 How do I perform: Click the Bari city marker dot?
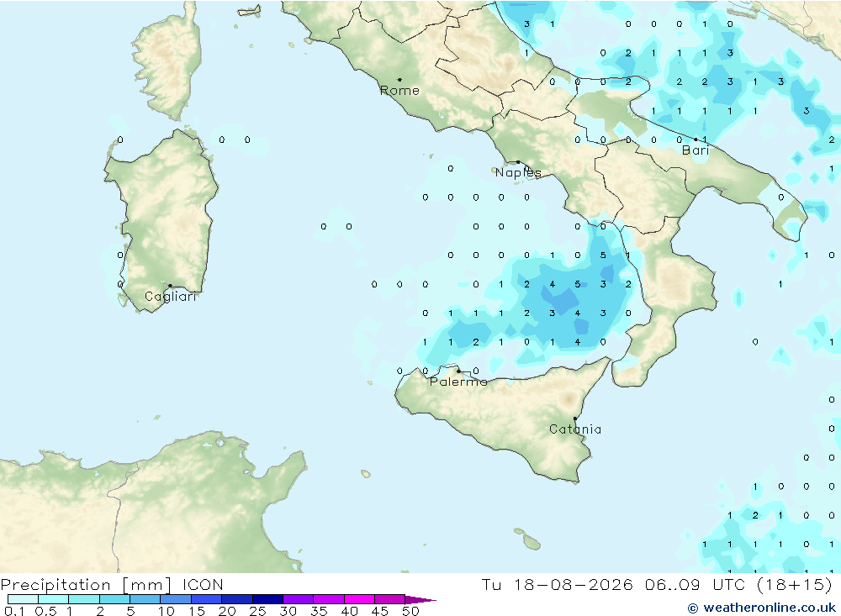[696, 140]
